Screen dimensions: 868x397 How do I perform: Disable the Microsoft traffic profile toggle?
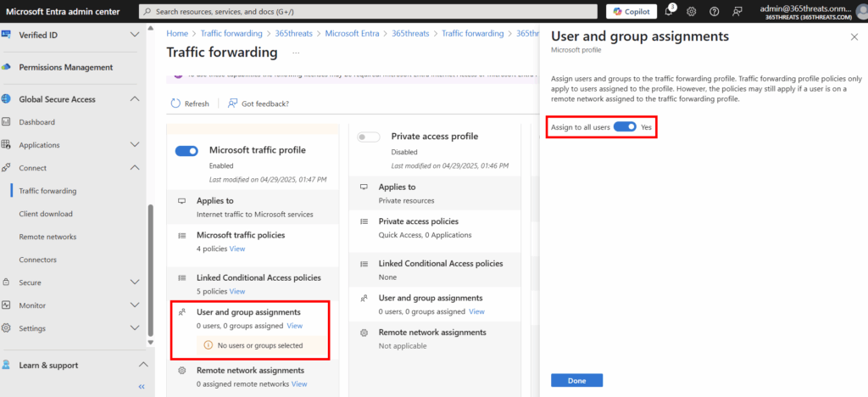pyautogui.click(x=186, y=151)
